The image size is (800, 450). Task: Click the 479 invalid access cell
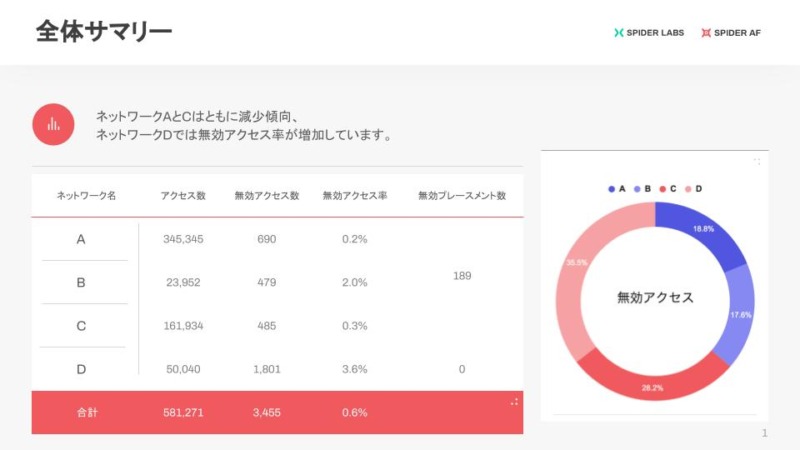267,283
